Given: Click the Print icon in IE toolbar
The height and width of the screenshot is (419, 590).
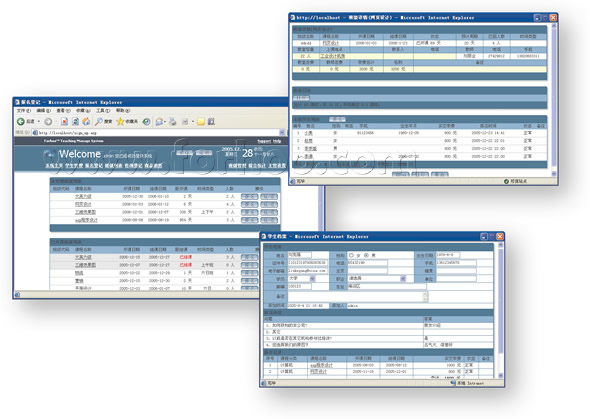Looking at the screenshot, I should click(x=173, y=121).
